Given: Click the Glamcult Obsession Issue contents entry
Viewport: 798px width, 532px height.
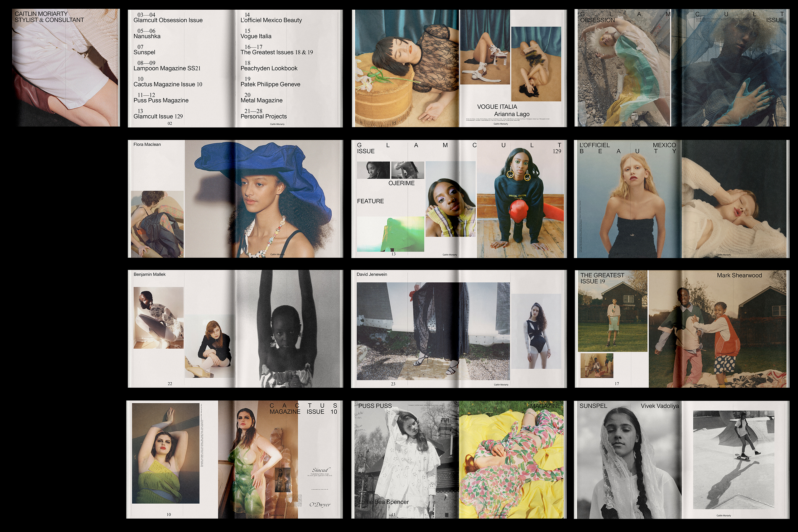Looking at the screenshot, I should [168, 20].
